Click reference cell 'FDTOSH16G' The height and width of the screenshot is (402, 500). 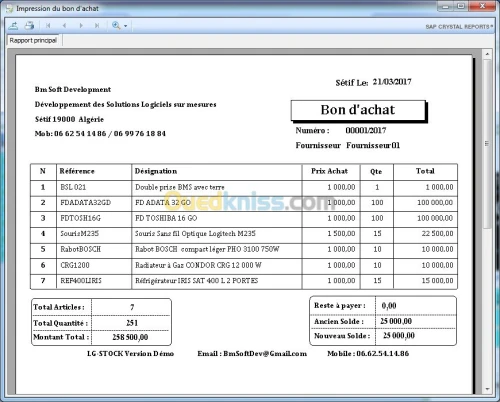coord(80,218)
